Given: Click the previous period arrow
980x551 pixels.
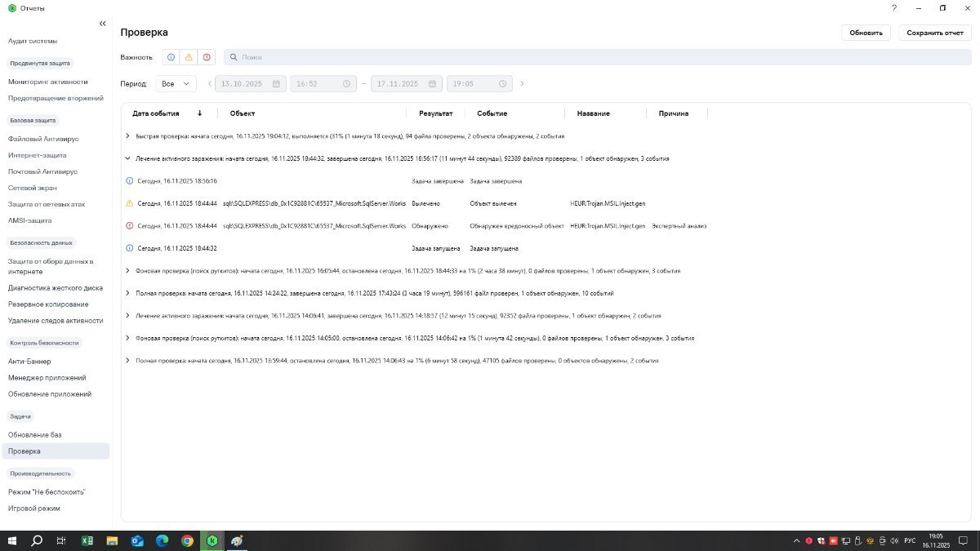Looking at the screenshot, I should tap(209, 83).
